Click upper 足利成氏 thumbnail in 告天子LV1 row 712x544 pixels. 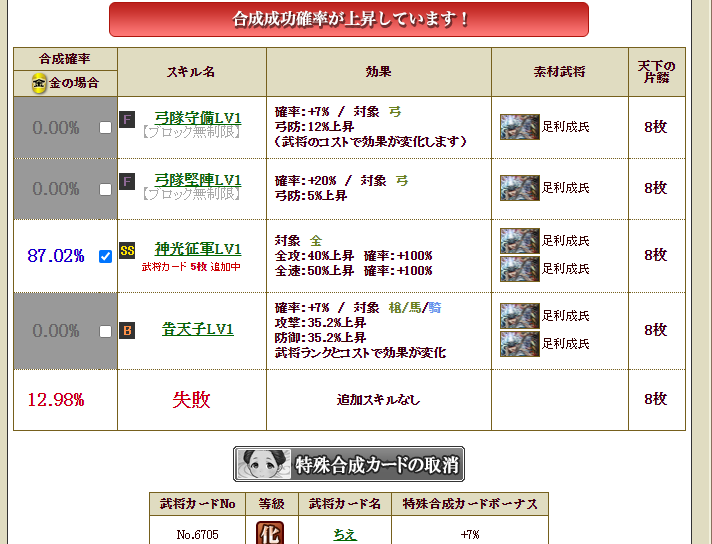coord(519,316)
